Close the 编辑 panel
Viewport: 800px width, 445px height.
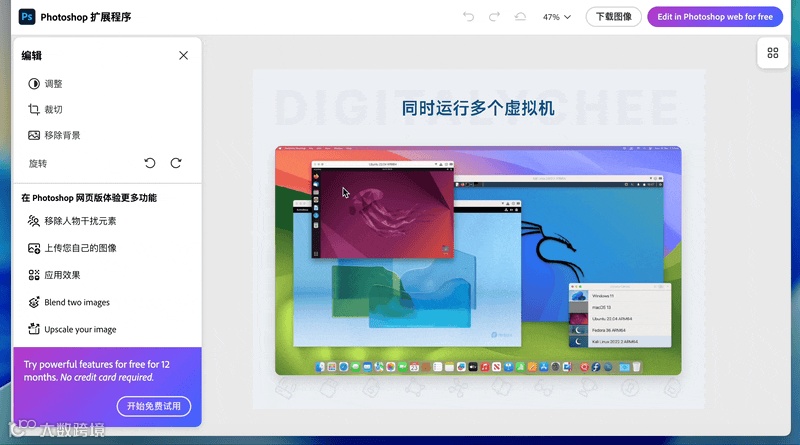[184, 55]
